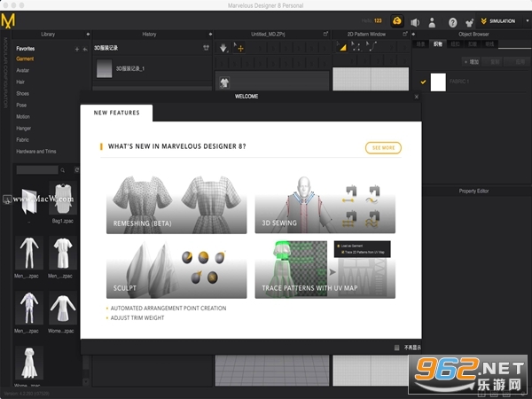Select the Simulate down-arrow tool in 3D toolbar
Screen dimensions: 532x399
(x=223, y=48)
